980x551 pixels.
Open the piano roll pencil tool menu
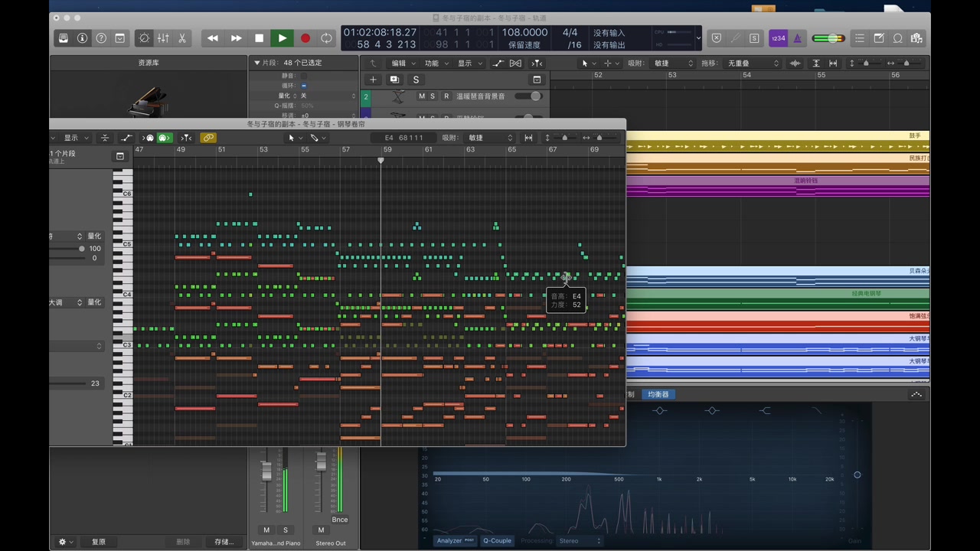click(x=318, y=138)
